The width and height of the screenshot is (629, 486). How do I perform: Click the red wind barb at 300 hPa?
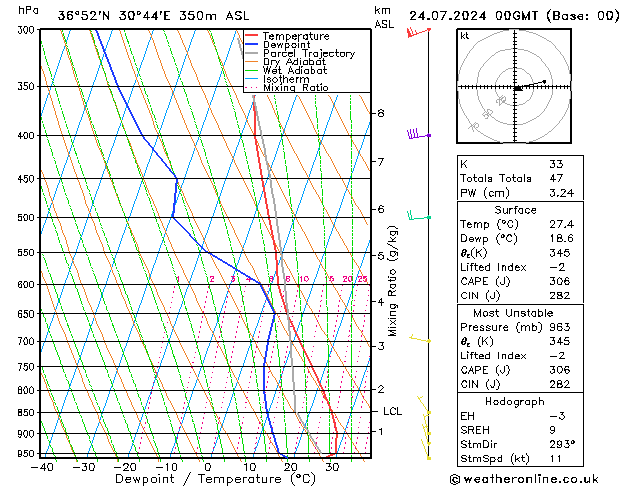tap(418, 32)
